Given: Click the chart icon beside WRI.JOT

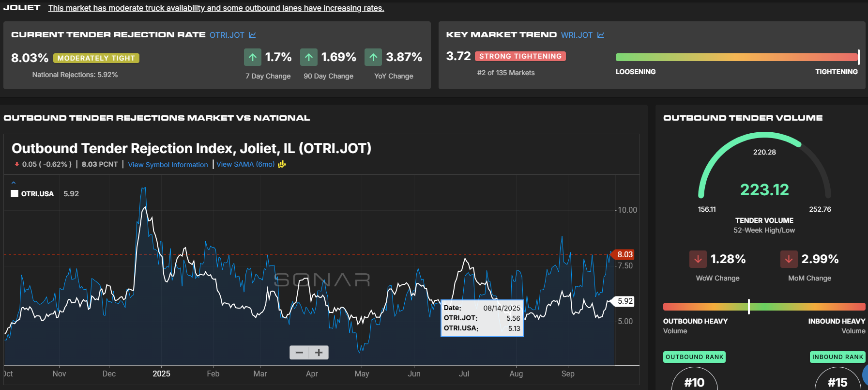Looking at the screenshot, I should (601, 35).
